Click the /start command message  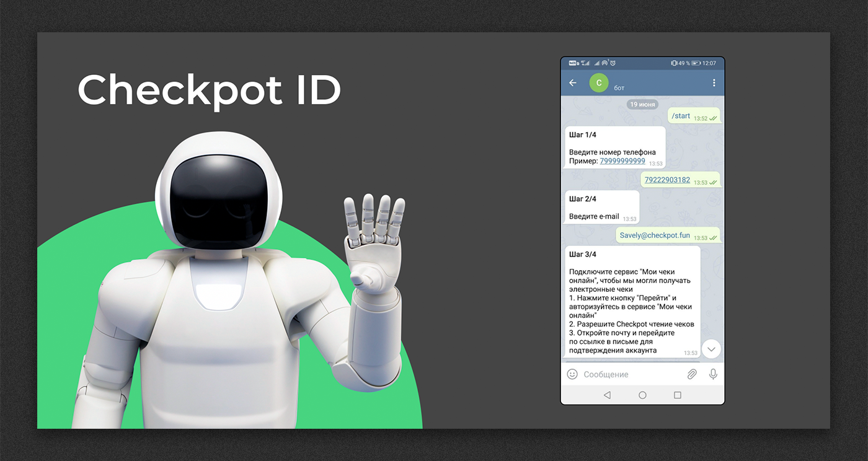click(681, 116)
